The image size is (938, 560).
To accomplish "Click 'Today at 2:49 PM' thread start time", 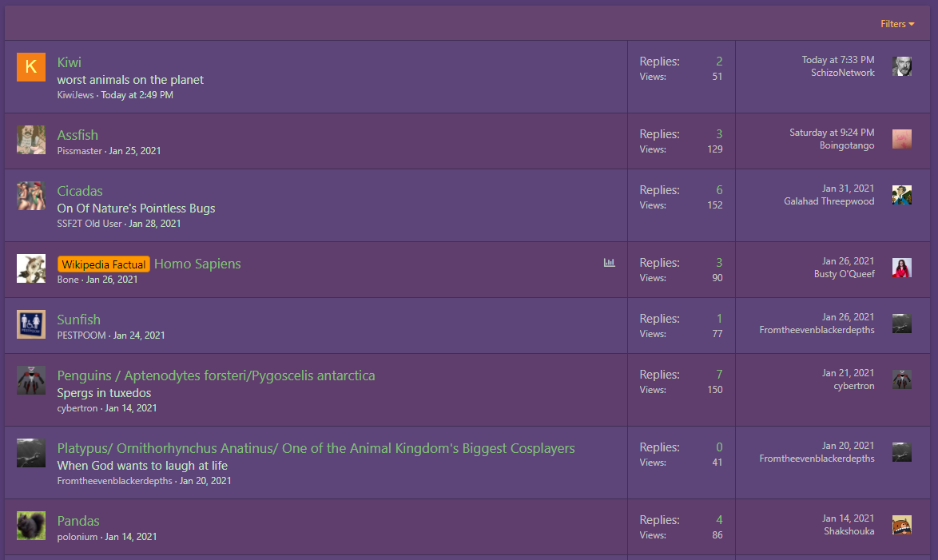I will pyautogui.click(x=137, y=95).
